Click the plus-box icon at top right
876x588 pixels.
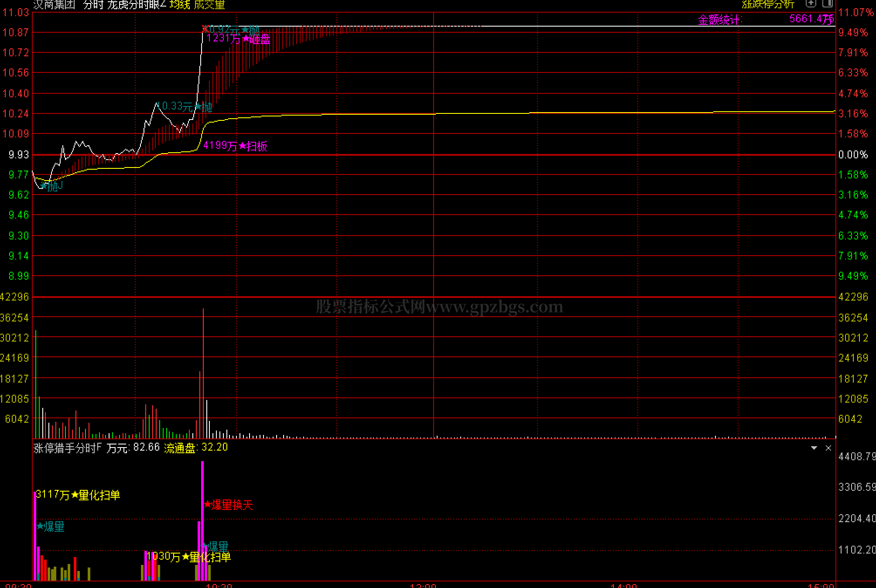811,3
